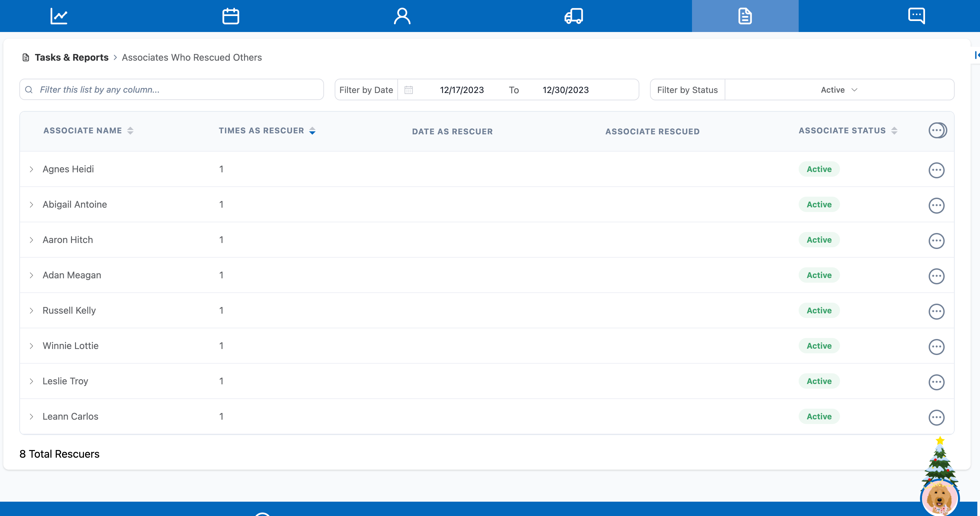The image size is (980, 516).
Task: Expand the Russell Kelly row
Action: pos(32,311)
